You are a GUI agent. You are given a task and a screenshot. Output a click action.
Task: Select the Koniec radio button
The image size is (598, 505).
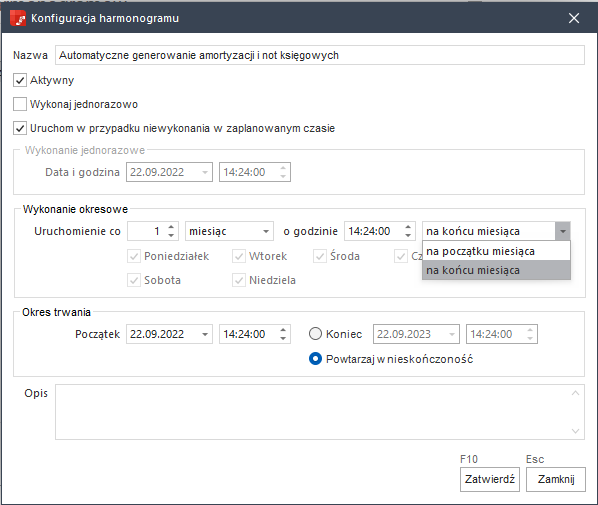coord(315,334)
